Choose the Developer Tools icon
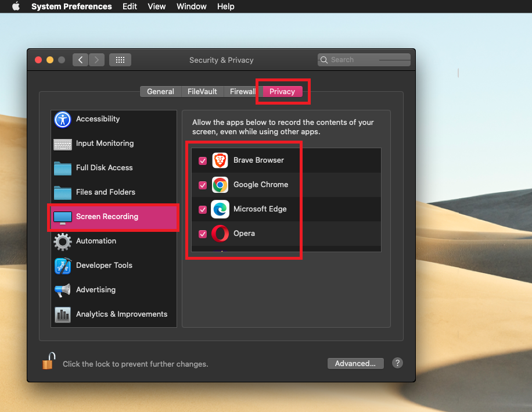This screenshot has width=532, height=412. click(63, 266)
